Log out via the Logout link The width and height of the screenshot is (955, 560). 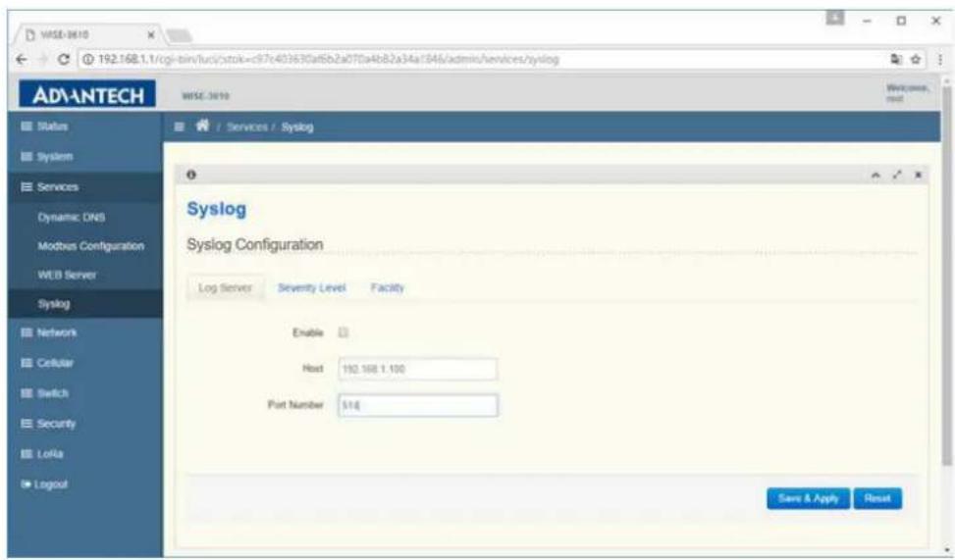(44, 484)
